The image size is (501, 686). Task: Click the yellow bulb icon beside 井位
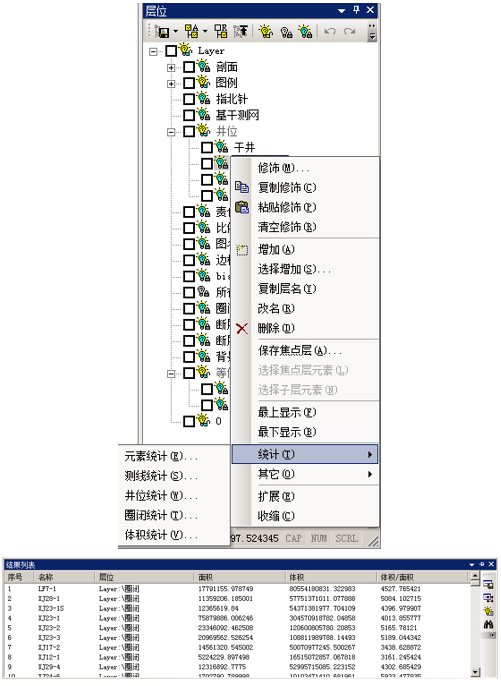[203, 130]
